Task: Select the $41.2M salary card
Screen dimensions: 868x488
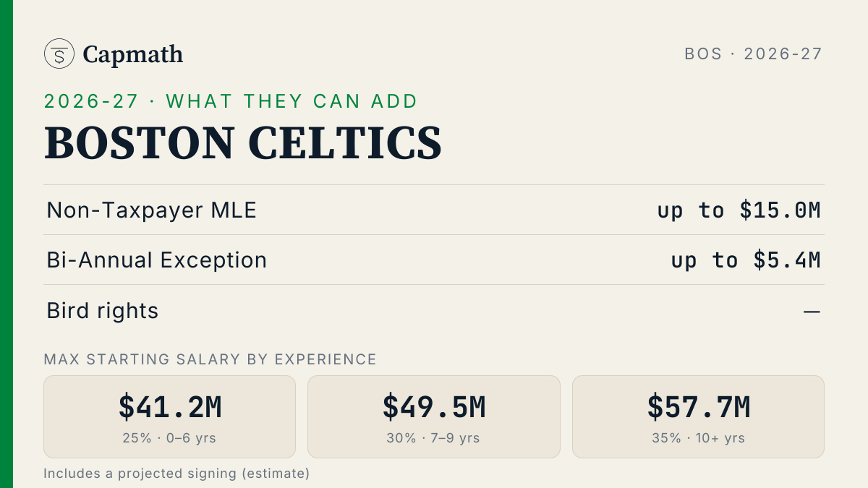Action: (170, 416)
